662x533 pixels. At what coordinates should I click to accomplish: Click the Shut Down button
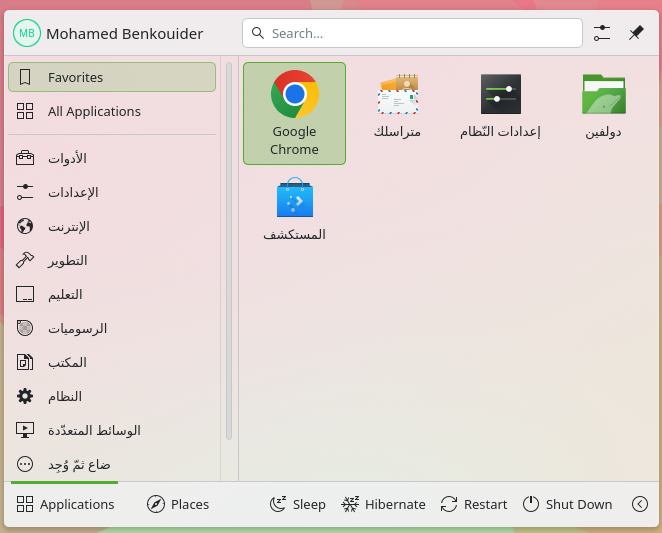point(567,504)
